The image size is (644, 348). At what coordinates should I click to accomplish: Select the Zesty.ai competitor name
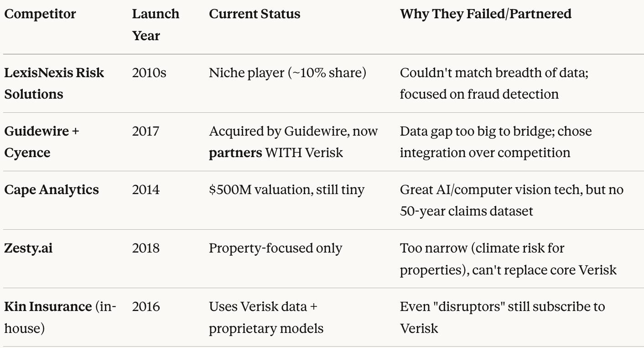28,248
